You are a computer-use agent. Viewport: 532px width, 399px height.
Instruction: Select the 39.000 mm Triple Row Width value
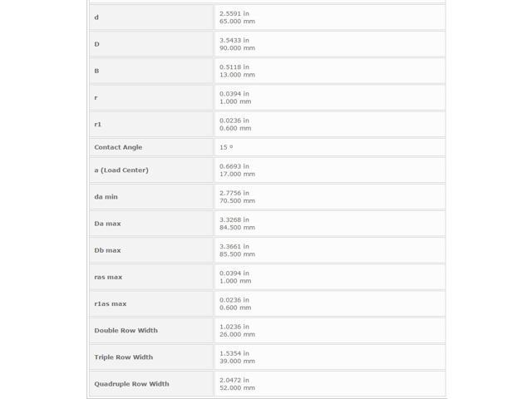click(x=237, y=361)
